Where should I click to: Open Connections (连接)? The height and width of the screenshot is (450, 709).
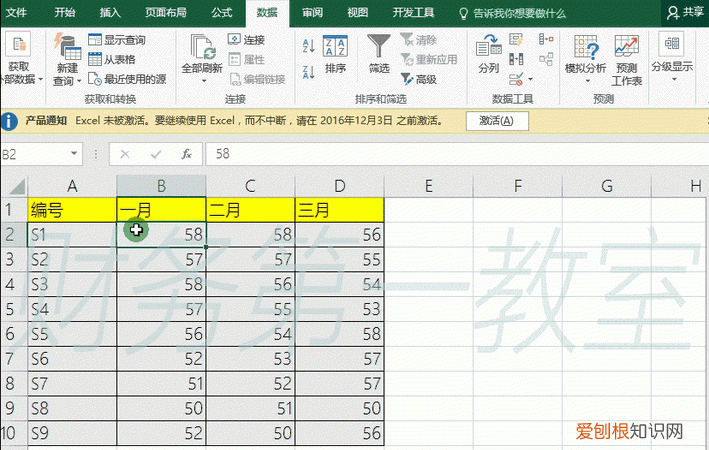tap(246, 40)
